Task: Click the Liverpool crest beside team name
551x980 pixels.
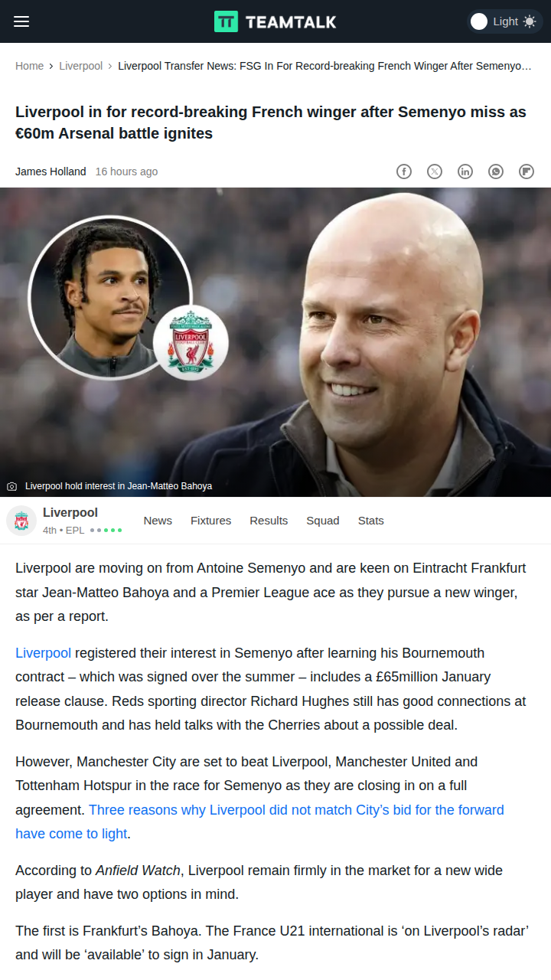Action: click(x=21, y=521)
